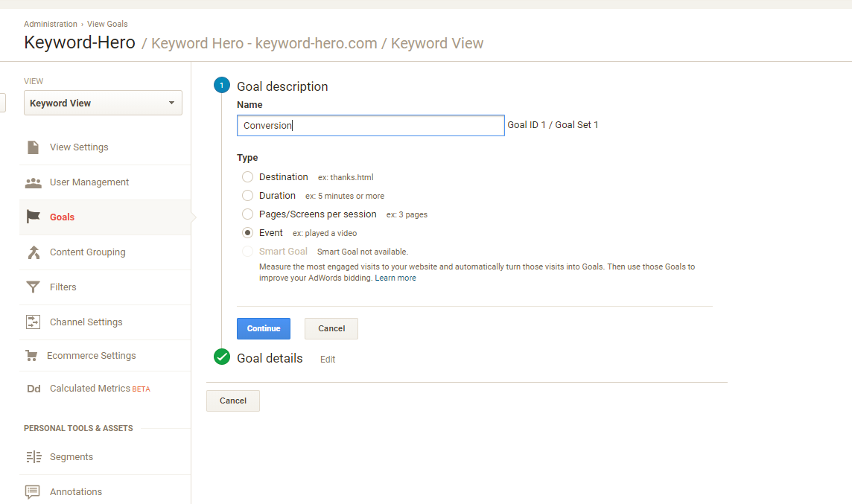This screenshot has width=852, height=504.
Task: Click the BETA label next to Calculated Metrics
Action: (x=142, y=389)
